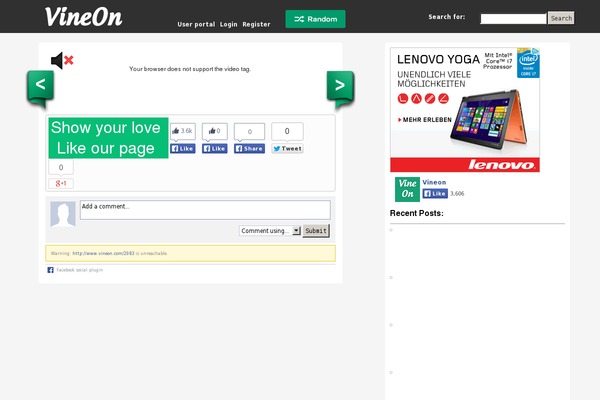The height and width of the screenshot is (400, 600).
Task: Open the Comment using dropdown
Action: click(270, 230)
